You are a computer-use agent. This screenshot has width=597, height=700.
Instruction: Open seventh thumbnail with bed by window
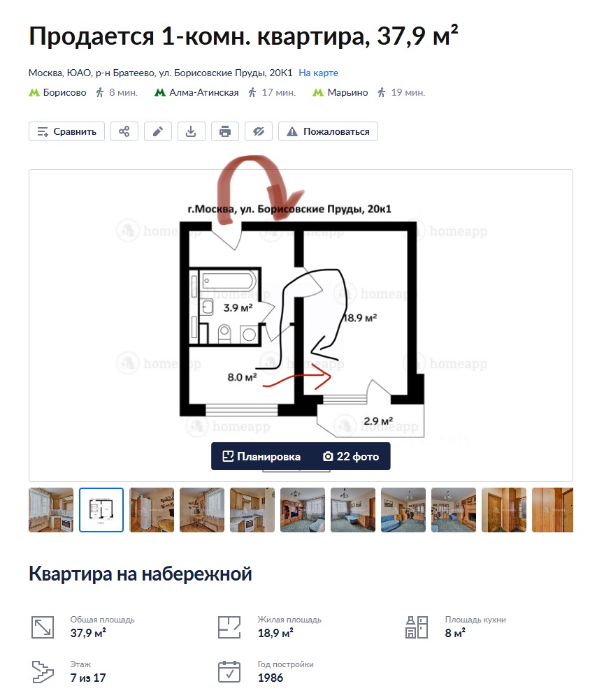352,510
